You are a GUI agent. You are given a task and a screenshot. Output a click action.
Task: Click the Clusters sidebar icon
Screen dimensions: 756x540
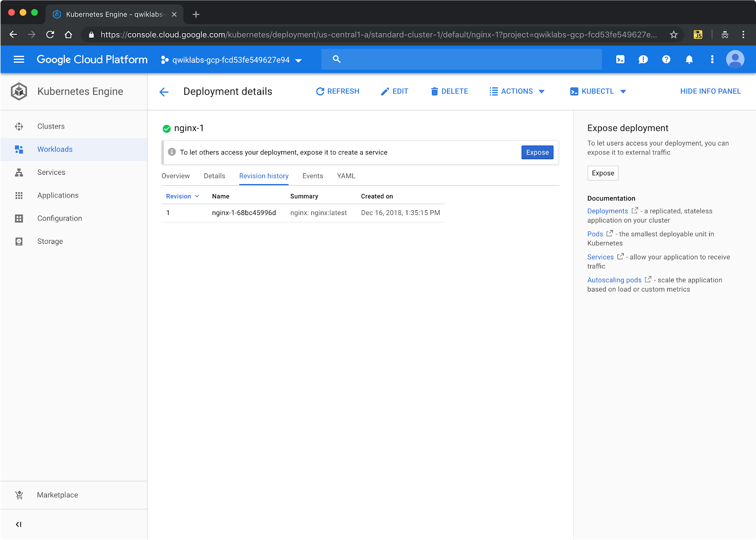(19, 126)
